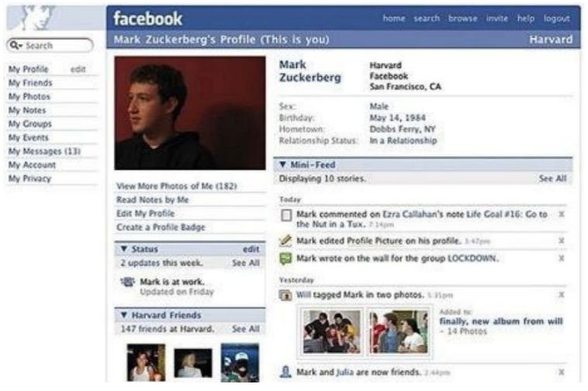Click the facebook logo in the header
Screen dimensions: 588x391
(x=147, y=19)
